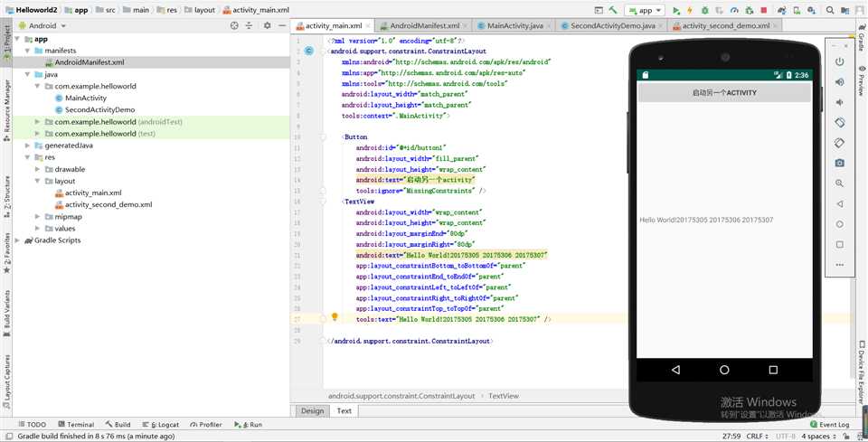Open emulator extended controls three dots
The width and height of the screenshot is (868, 442).
click(840, 265)
